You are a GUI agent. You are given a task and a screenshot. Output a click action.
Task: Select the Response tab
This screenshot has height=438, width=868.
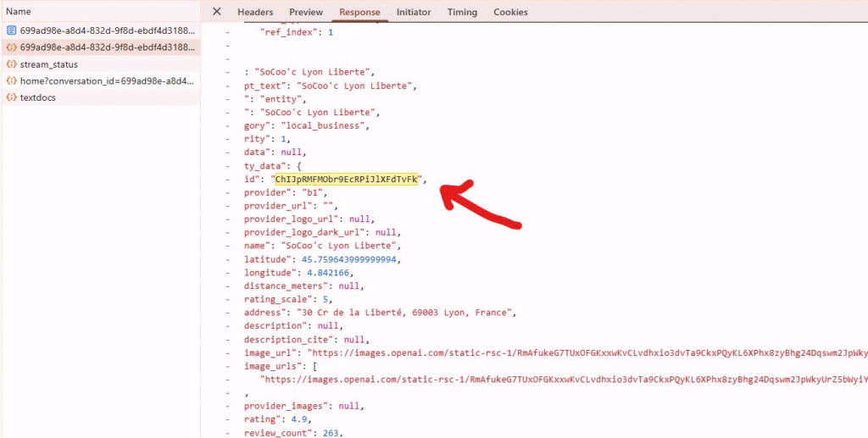[x=359, y=13]
